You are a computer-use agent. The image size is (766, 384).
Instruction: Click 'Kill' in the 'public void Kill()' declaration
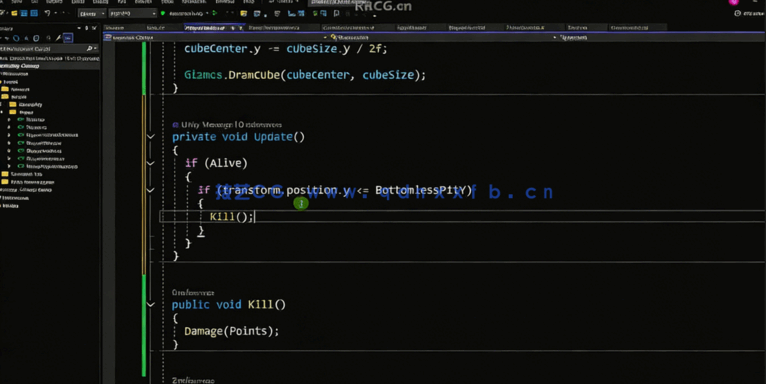click(260, 305)
